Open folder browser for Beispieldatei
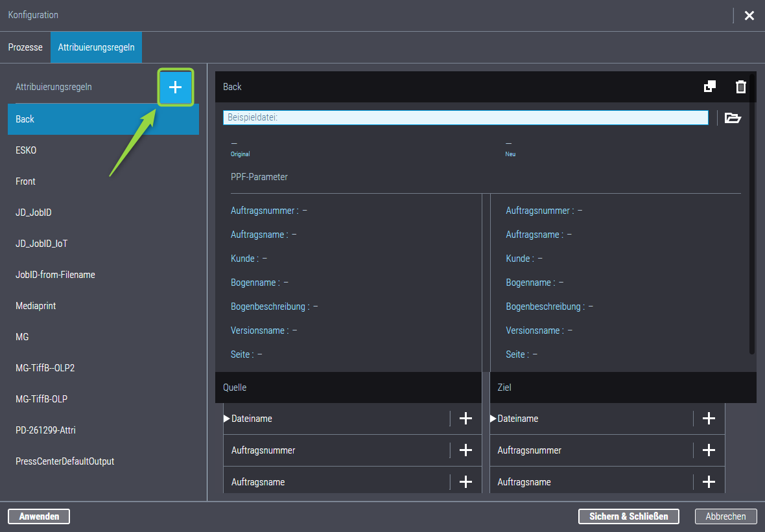765x532 pixels. (x=733, y=118)
